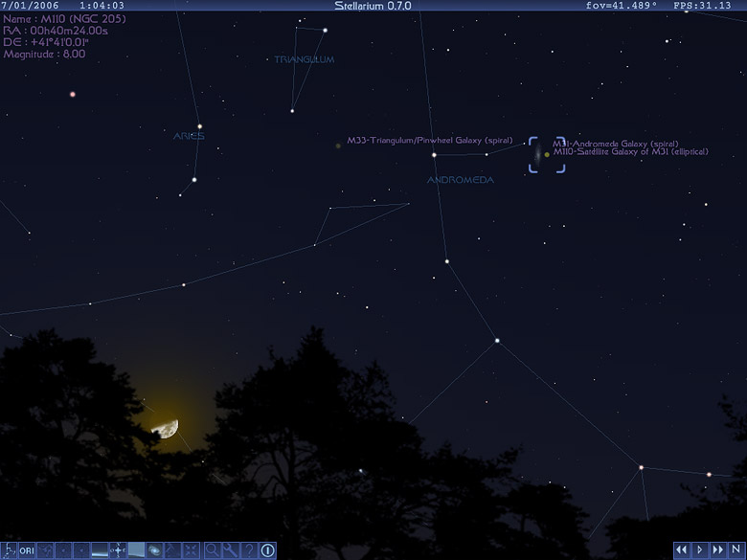Toggle ground landscape display button
This screenshot has width=747, height=560.
click(x=100, y=550)
